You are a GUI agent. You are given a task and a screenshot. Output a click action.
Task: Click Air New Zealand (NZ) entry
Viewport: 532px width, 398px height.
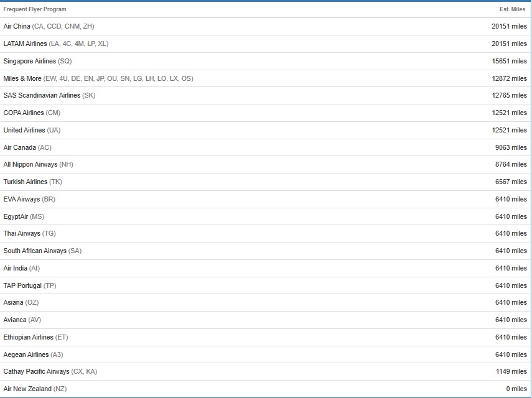coord(35,389)
